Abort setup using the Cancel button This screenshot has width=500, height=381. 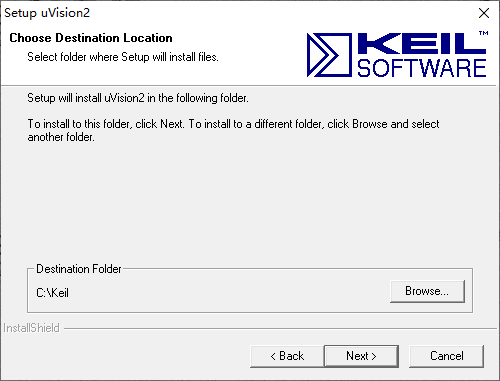pos(446,356)
